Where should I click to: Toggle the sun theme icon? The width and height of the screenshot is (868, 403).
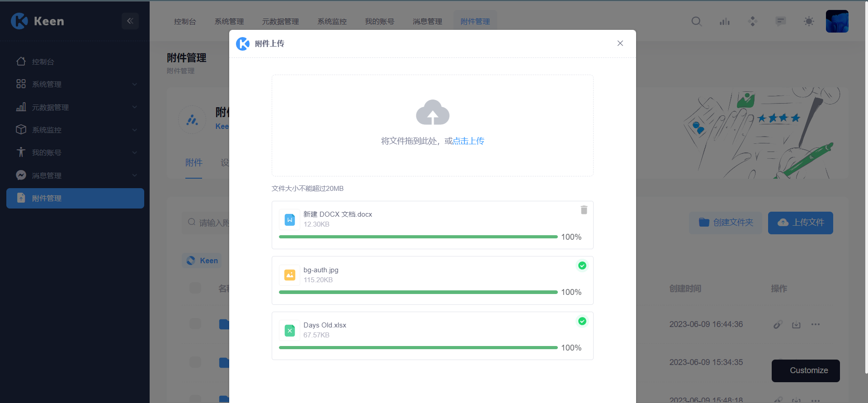[x=809, y=21]
